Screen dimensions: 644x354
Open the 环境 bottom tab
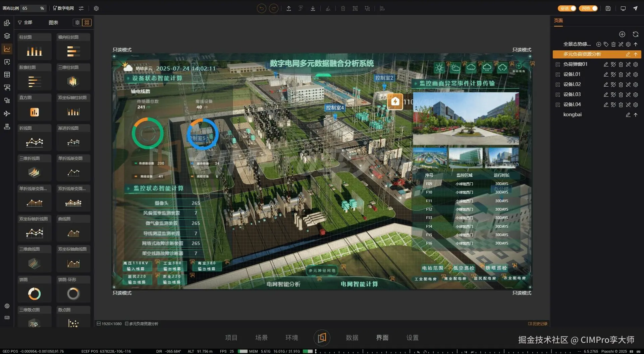(291, 338)
